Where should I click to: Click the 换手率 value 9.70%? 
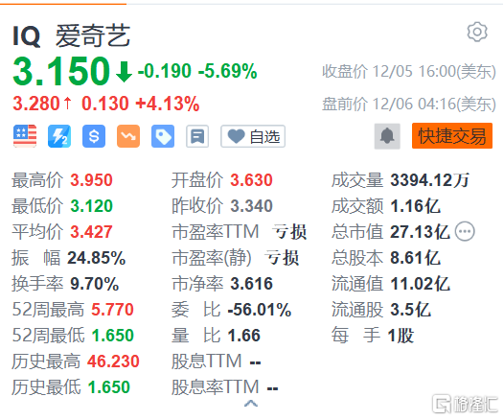(x=95, y=284)
